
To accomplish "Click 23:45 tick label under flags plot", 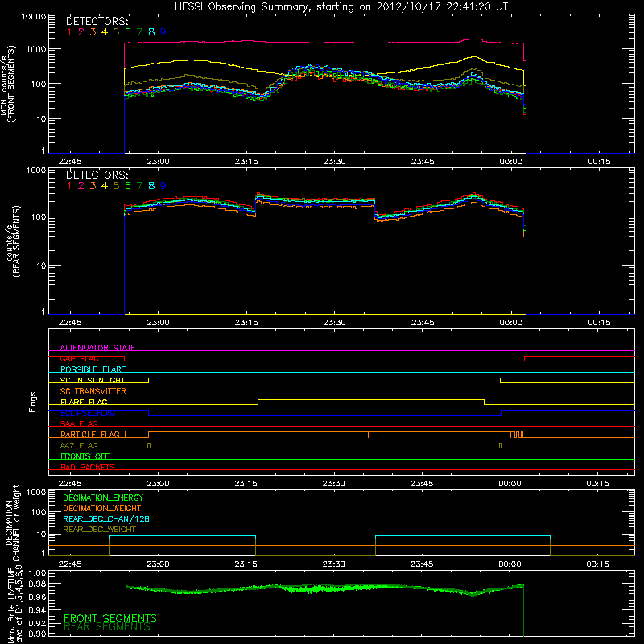I will click(x=422, y=484).
